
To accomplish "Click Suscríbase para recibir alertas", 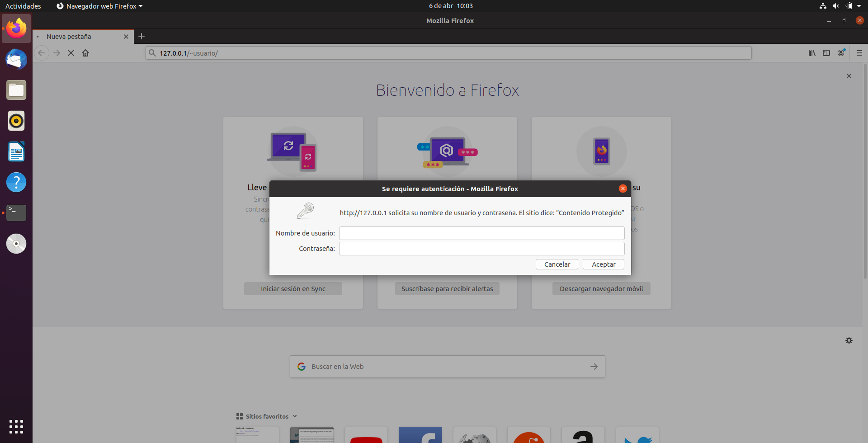I will 447,289.
